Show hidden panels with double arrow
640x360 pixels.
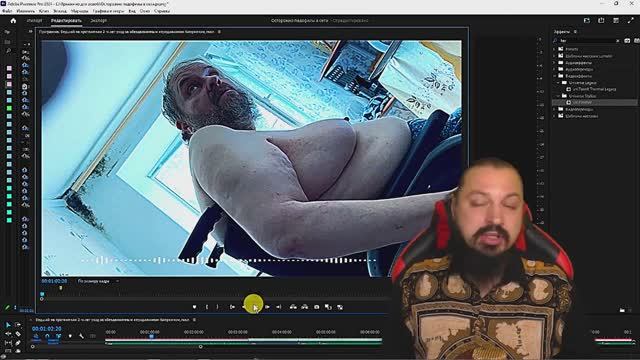(30, 31)
